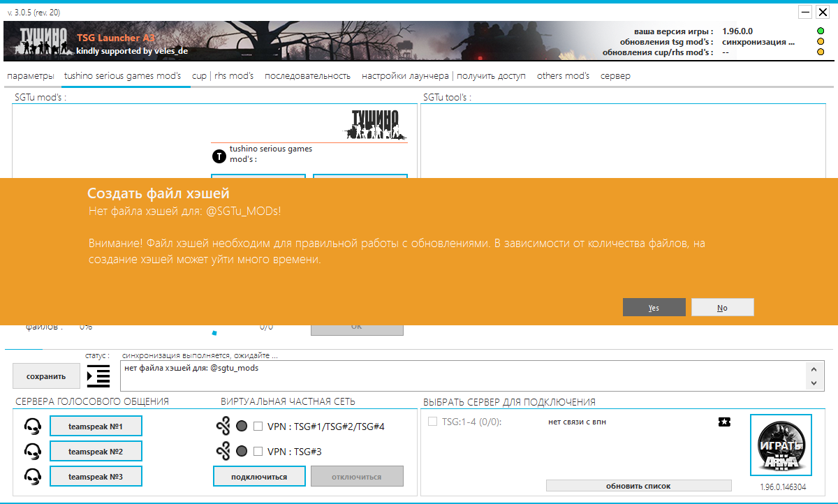
Task: Click the dialog title 'Создать файл хэшей'
Action: tap(158, 193)
